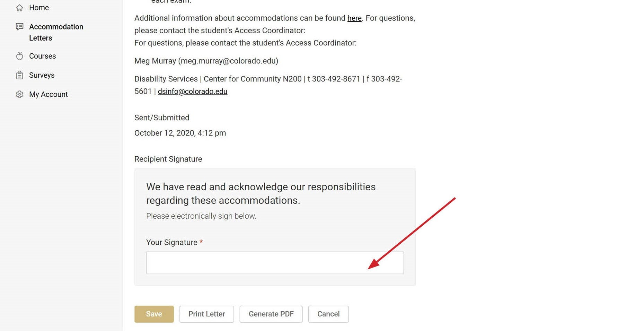Click the Recipient Signature heading
Image resolution: width=644 pixels, height=331 pixels.
point(168,159)
